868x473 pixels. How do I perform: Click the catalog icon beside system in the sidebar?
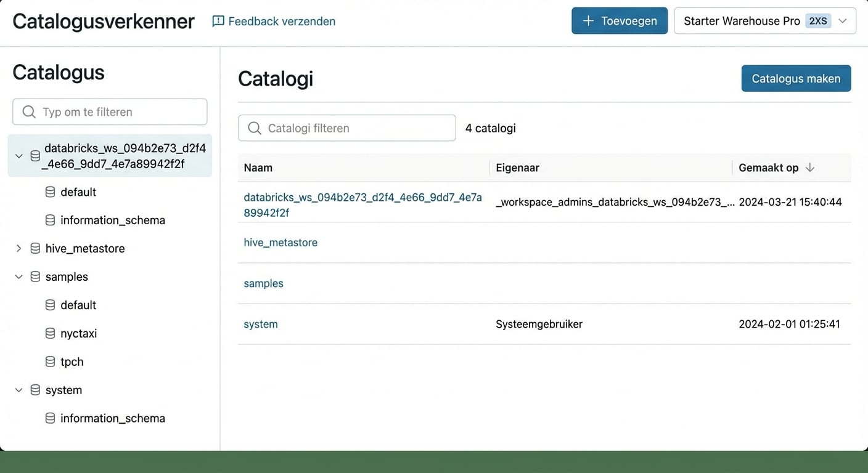[35, 390]
